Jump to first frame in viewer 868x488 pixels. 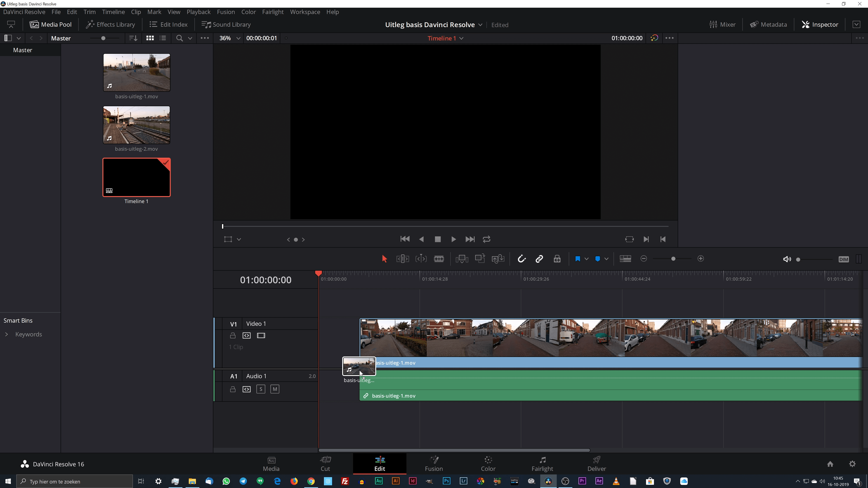(405, 239)
